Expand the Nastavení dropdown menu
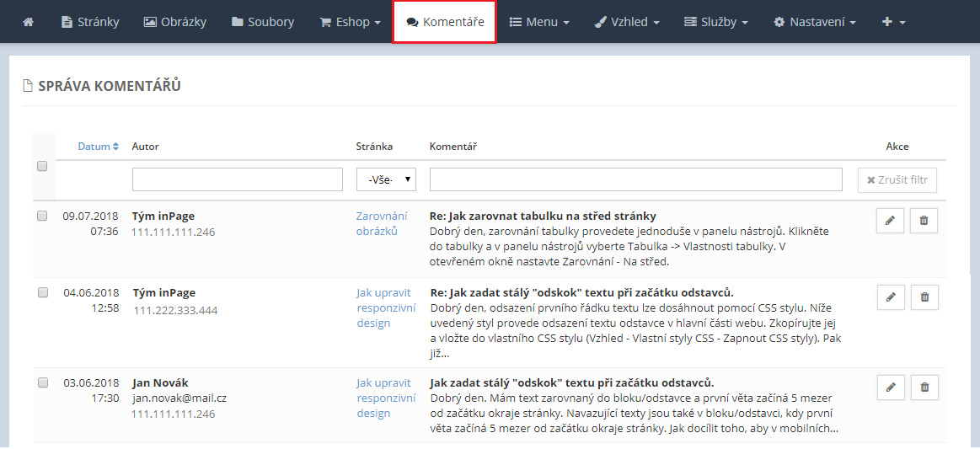The width and height of the screenshot is (980, 449). tap(815, 22)
